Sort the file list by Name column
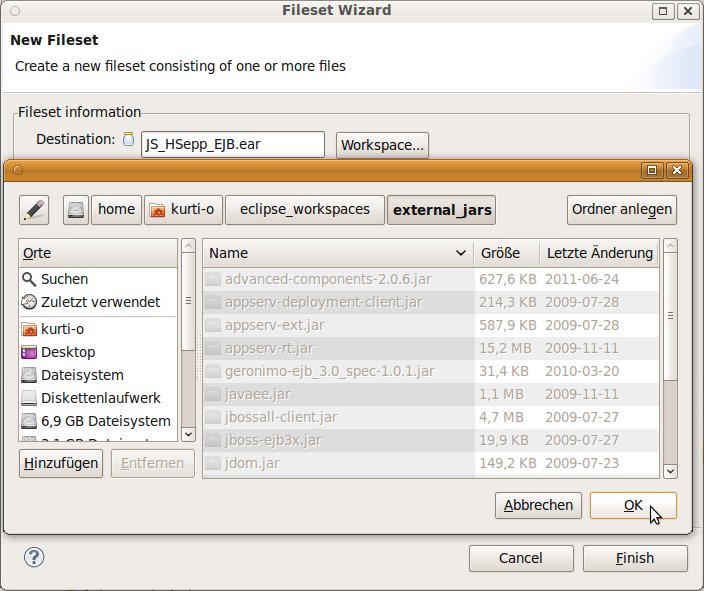The height and width of the screenshot is (591, 704). point(335,253)
